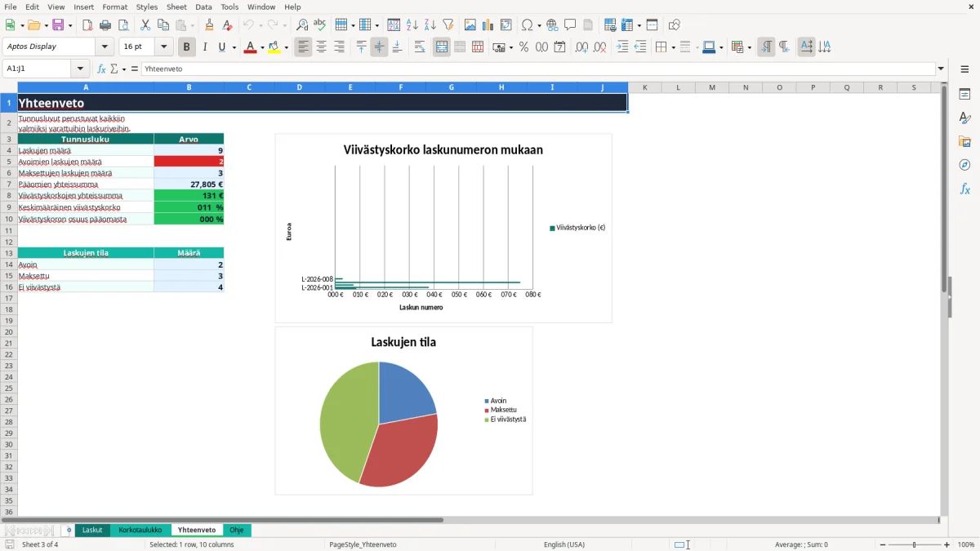The width and height of the screenshot is (980, 551).
Task: Toggle Bold formatting
Action: point(187,47)
